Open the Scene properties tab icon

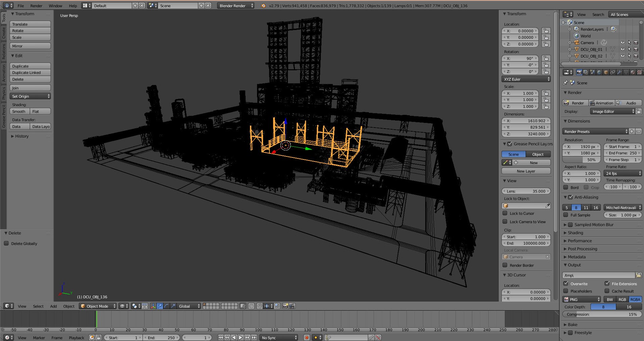tap(592, 72)
